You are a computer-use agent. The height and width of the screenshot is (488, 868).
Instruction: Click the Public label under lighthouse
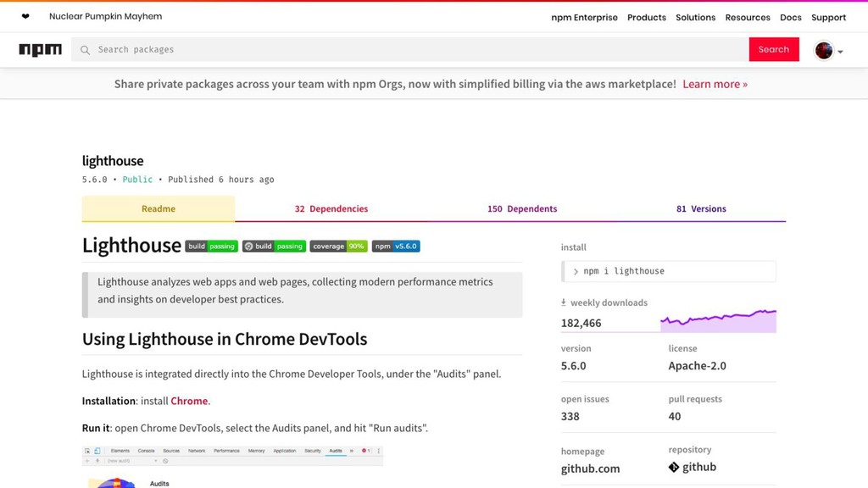click(137, 180)
